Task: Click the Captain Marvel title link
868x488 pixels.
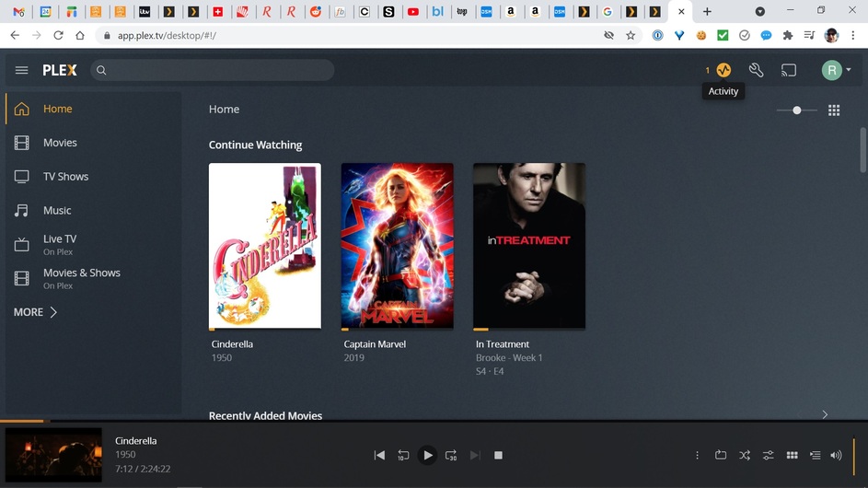Action: pos(375,344)
